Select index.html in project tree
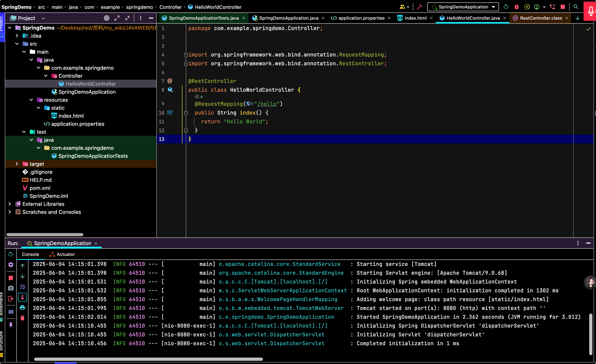This screenshot has width=596, height=364. pyautogui.click(x=71, y=116)
